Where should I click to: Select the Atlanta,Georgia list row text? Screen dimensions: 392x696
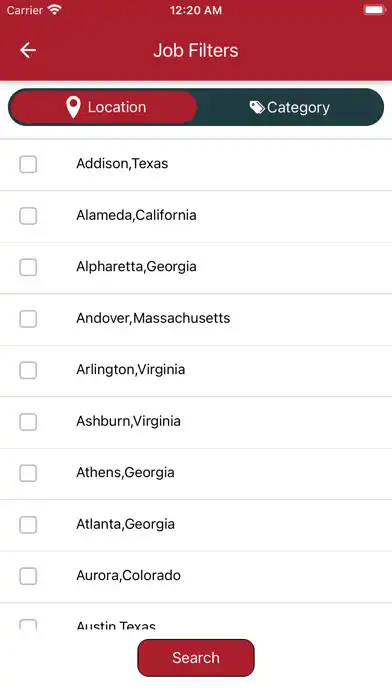click(x=125, y=524)
